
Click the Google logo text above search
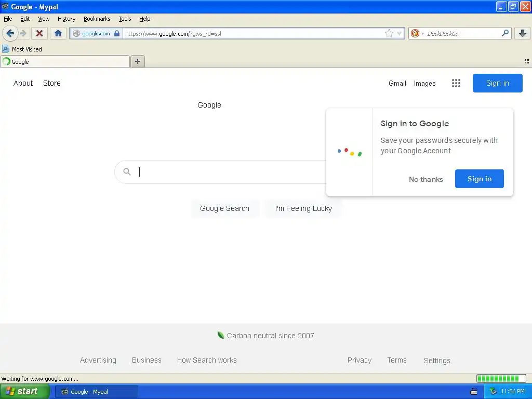click(x=209, y=105)
